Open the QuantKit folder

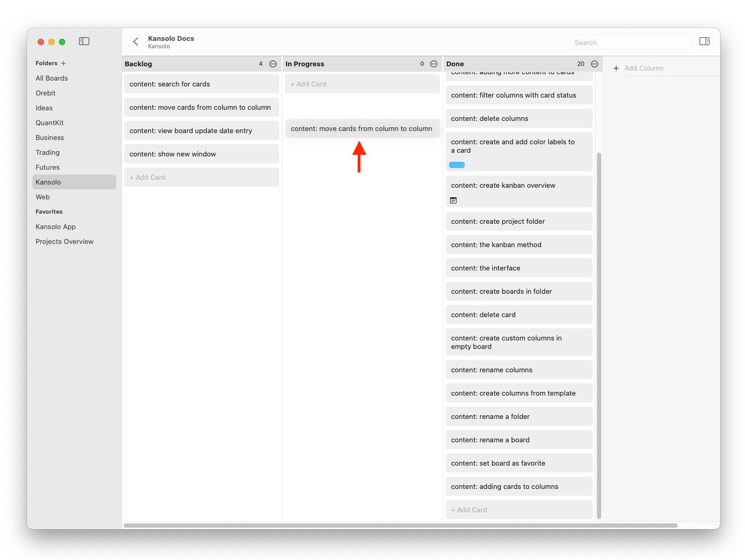[x=74, y=122]
